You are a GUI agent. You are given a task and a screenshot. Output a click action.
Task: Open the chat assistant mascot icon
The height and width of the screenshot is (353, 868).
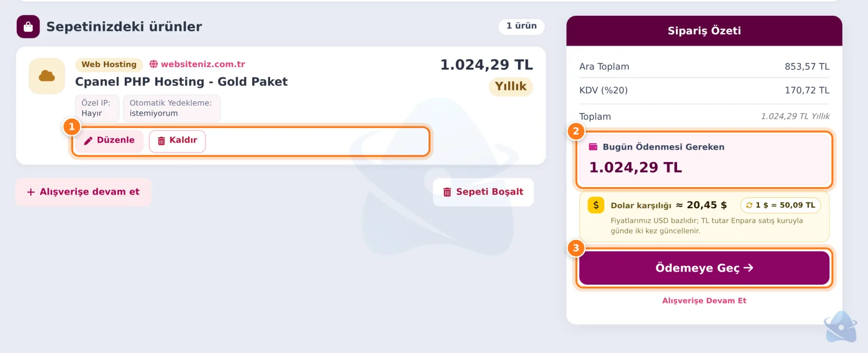click(840, 327)
